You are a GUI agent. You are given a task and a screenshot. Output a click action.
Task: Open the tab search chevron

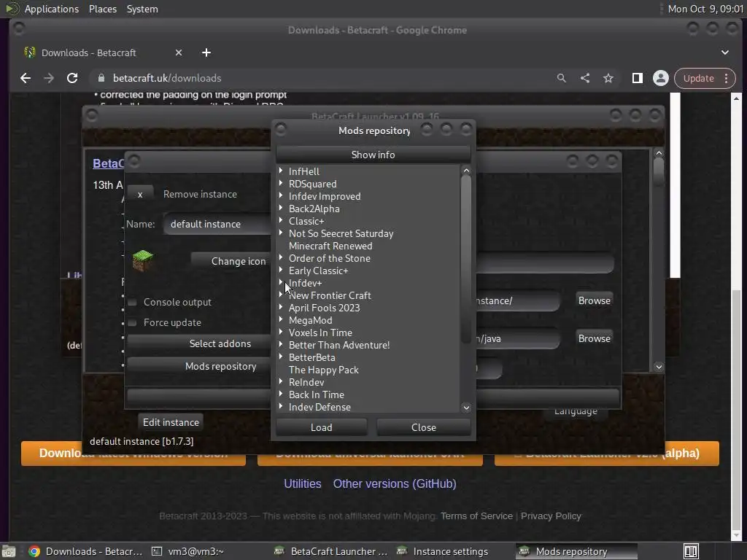pos(725,52)
